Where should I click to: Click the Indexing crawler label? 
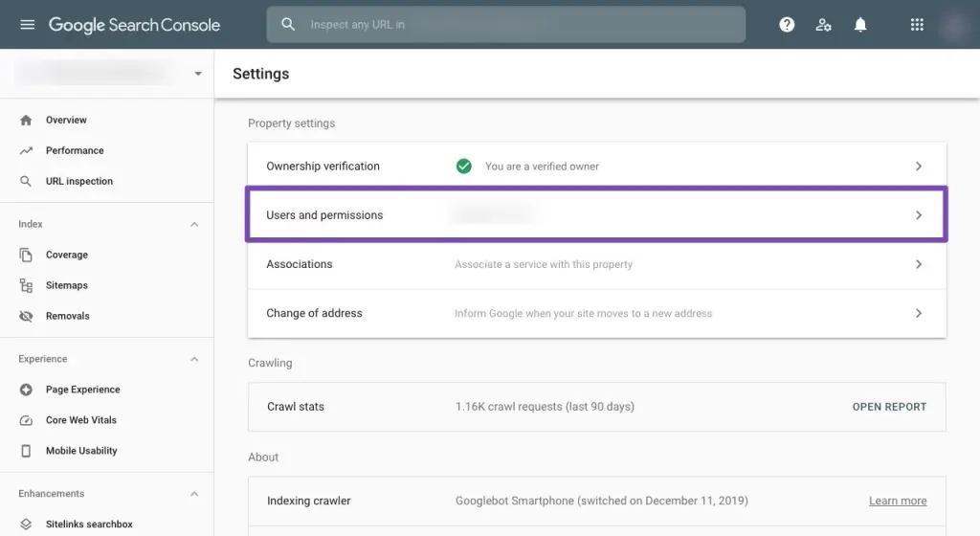(x=309, y=501)
